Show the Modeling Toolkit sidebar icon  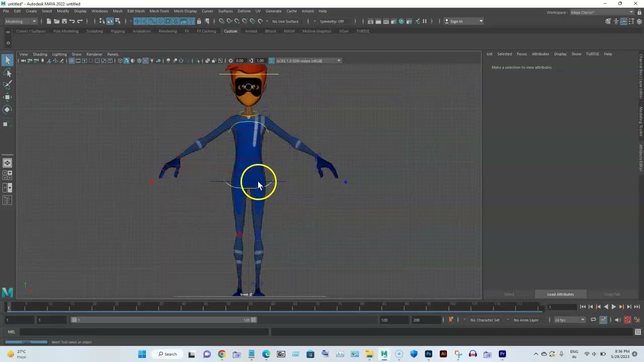[x=608, y=21]
